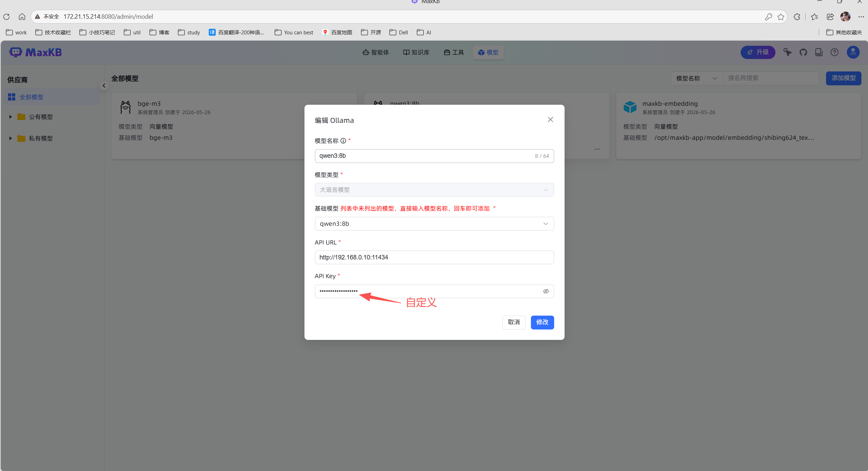Open the 模型名称 search filter dropdown
The image size is (868, 471).
696,78
